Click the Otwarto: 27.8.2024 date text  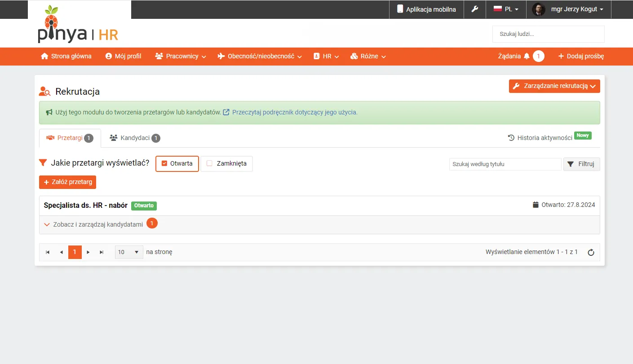point(568,205)
